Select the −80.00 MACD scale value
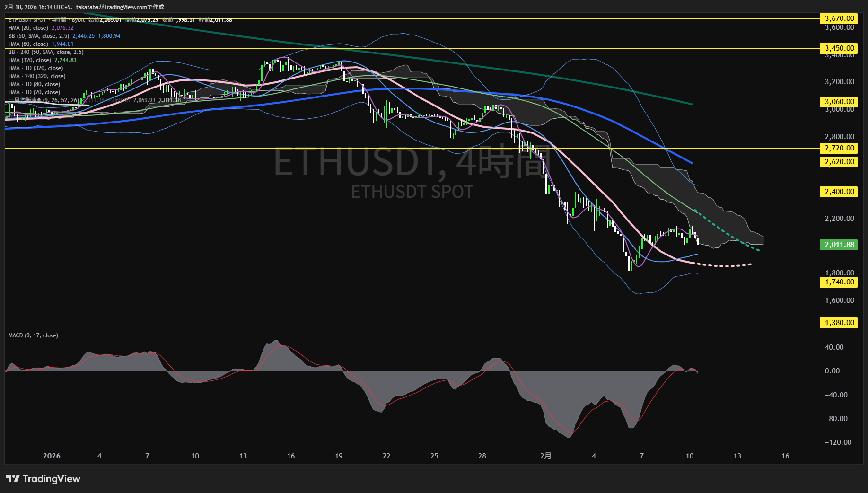The image size is (868, 493). coord(836,419)
